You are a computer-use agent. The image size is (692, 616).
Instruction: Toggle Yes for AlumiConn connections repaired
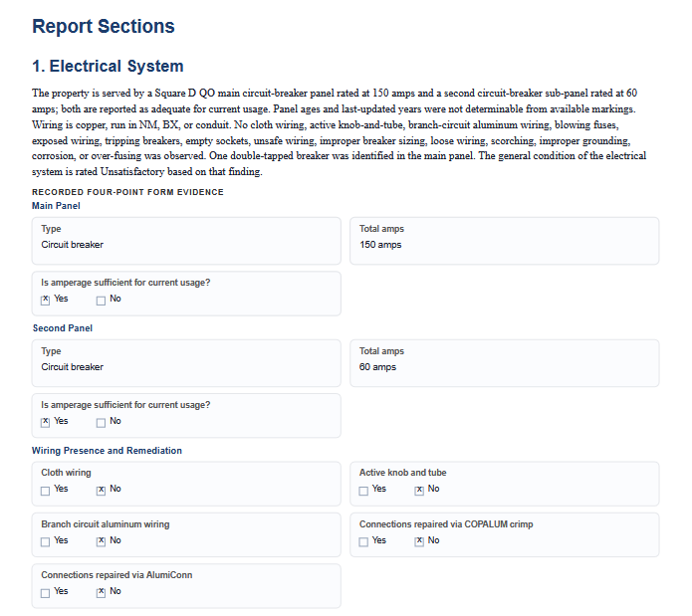tap(45, 593)
